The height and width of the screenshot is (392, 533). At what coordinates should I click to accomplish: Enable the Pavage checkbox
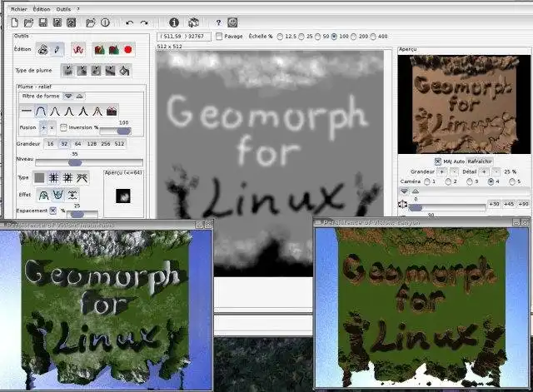(x=219, y=36)
